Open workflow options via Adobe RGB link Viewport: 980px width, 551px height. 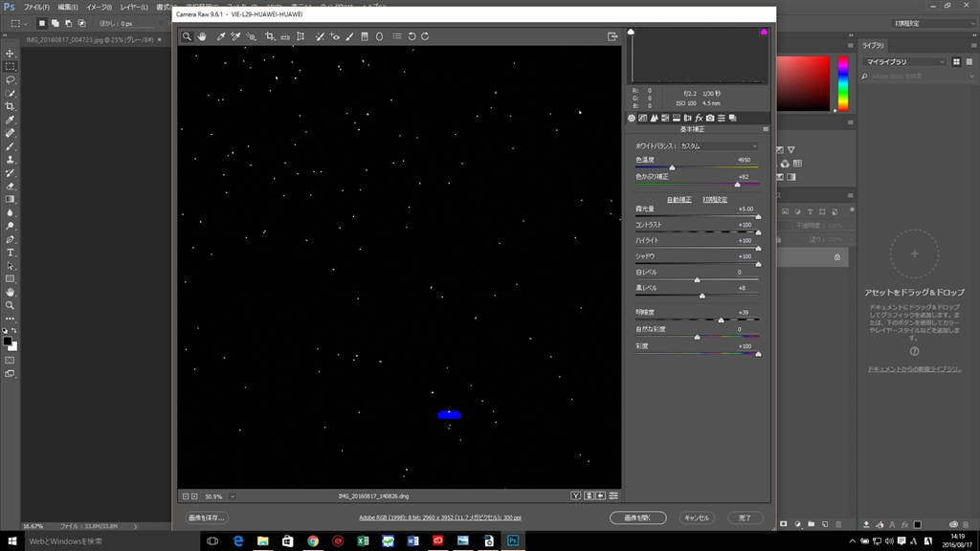[x=440, y=518]
